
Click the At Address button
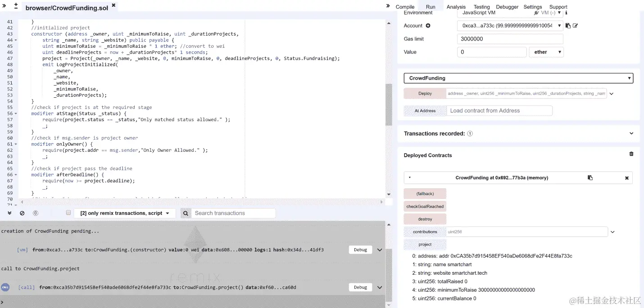(x=425, y=111)
